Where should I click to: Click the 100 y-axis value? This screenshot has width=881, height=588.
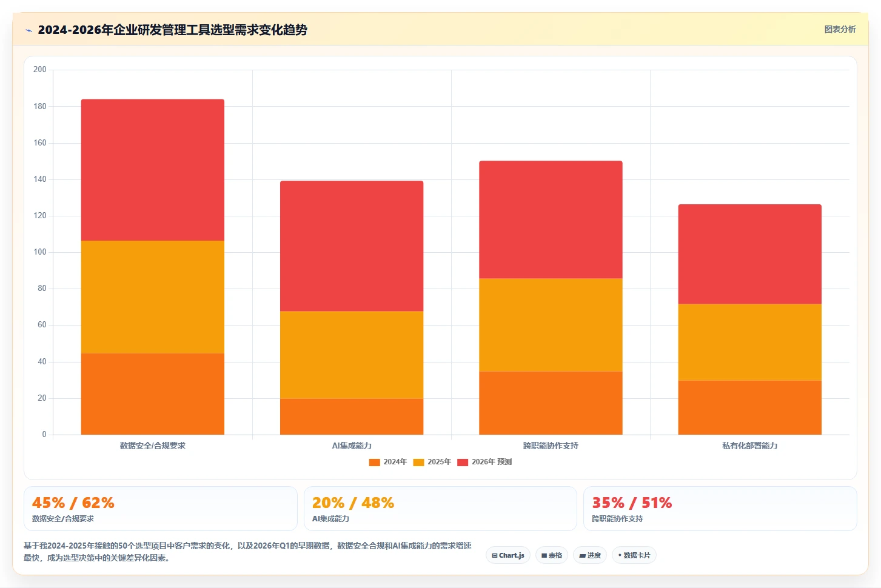click(40, 252)
